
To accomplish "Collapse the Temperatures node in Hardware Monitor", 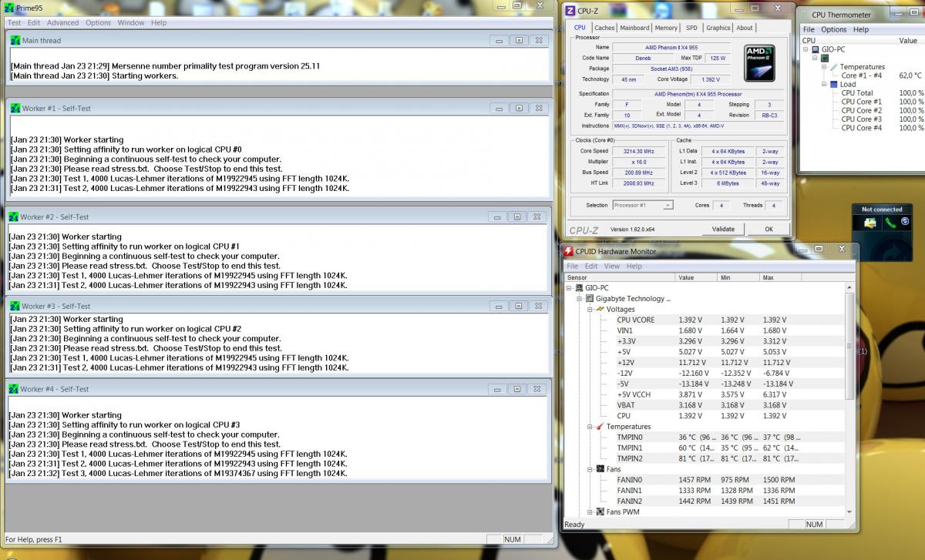I will click(x=590, y=426).
